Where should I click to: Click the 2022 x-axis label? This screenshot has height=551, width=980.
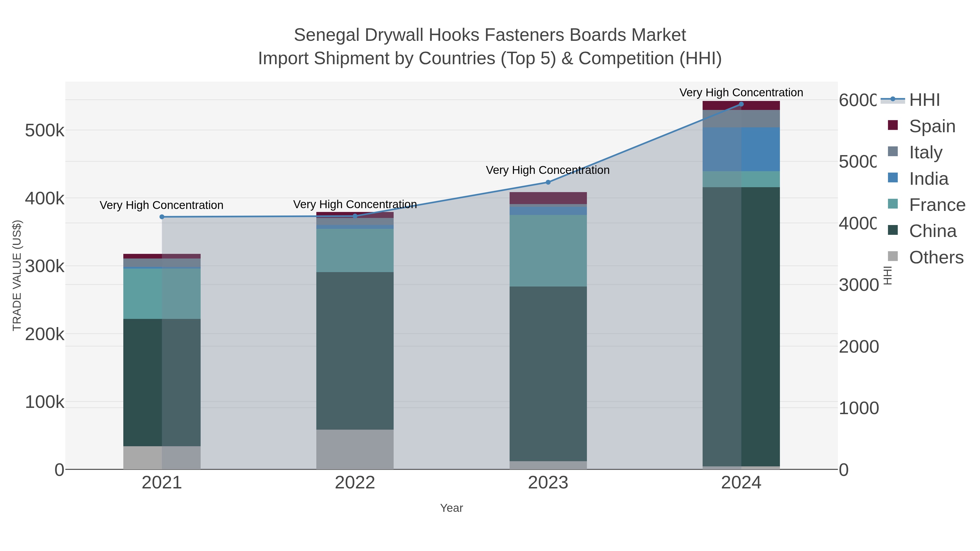point(355,482)
